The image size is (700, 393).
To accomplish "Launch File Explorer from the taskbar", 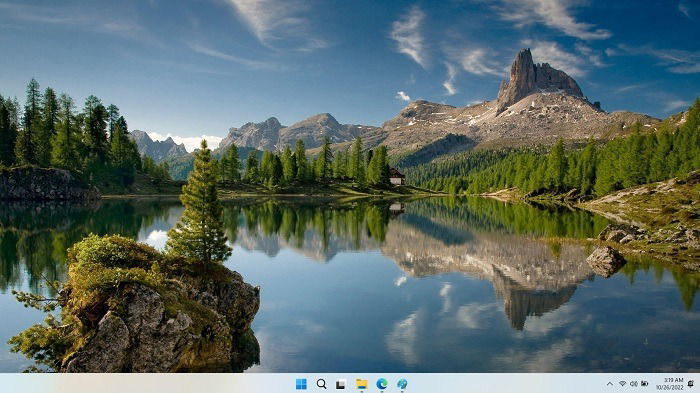I will 362,384.
